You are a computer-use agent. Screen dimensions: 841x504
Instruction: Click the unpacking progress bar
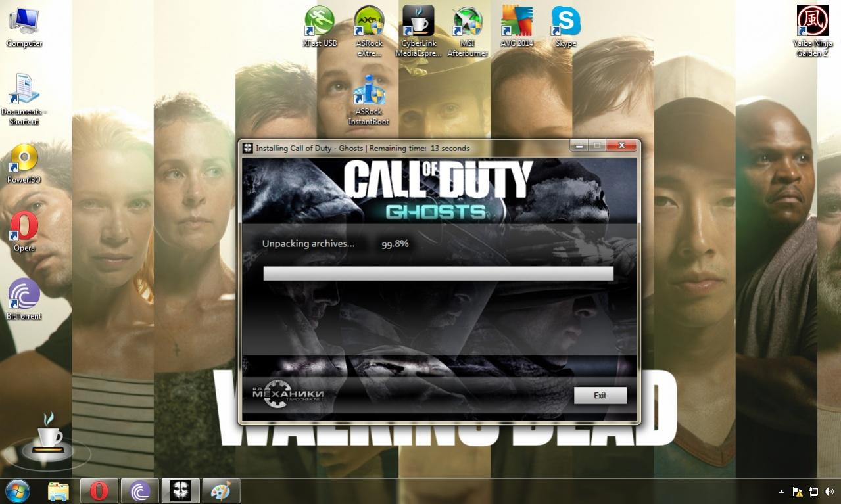(x=439, y=273)
